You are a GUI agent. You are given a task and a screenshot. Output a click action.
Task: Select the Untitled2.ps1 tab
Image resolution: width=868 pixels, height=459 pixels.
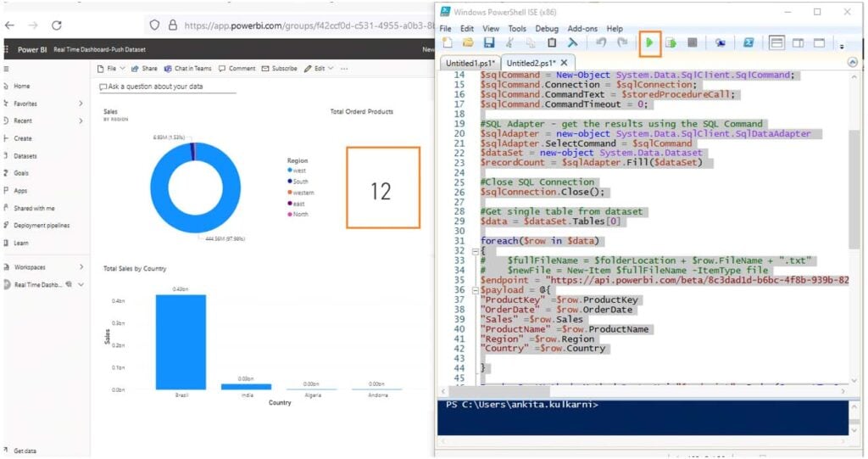point(531,63)
